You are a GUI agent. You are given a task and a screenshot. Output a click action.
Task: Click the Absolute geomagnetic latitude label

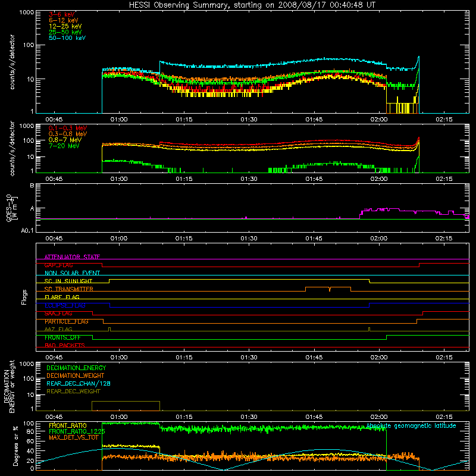click(411, 426)
